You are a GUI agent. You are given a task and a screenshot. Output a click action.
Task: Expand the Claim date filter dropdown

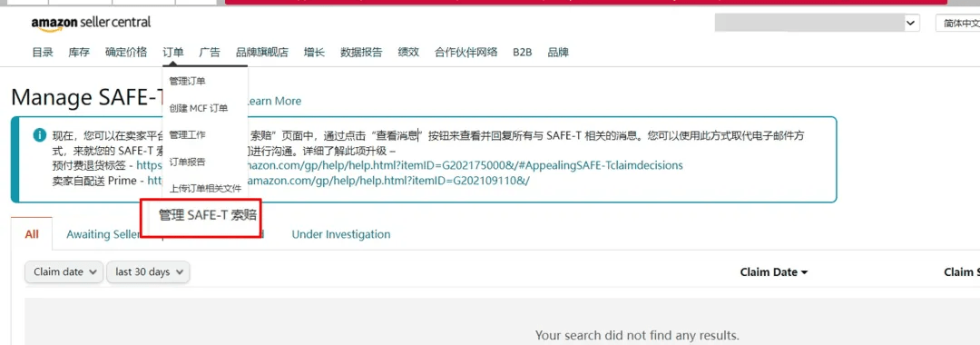[x=64, y=271]
